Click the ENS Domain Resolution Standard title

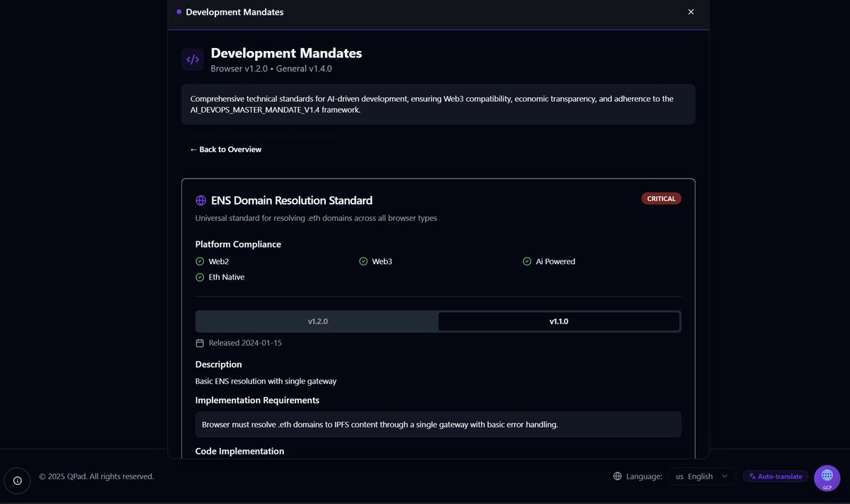[292, 200]
